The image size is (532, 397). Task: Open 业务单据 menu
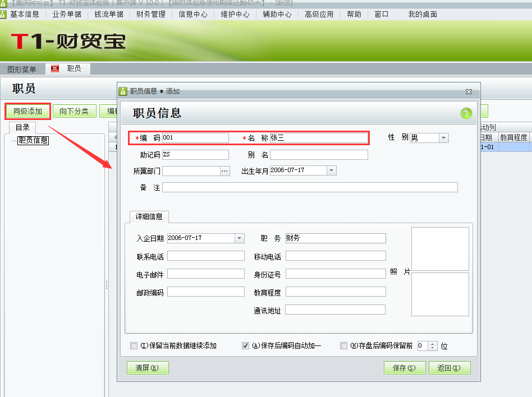(67, 14)
